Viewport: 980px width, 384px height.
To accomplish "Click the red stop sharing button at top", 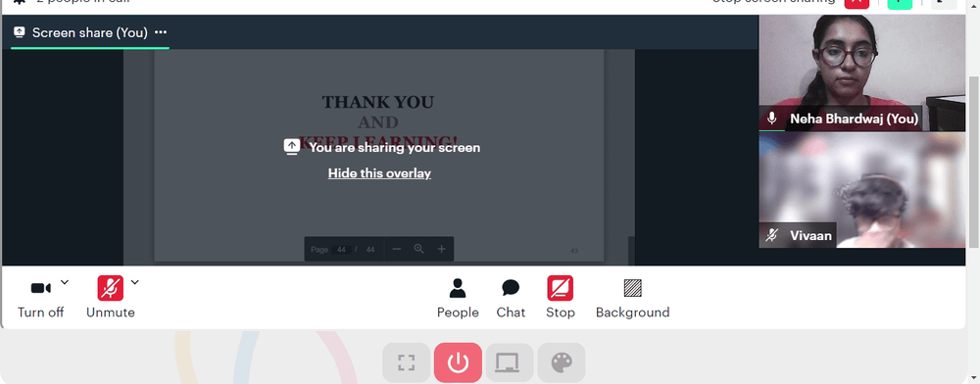I will [x=857, y=3].
